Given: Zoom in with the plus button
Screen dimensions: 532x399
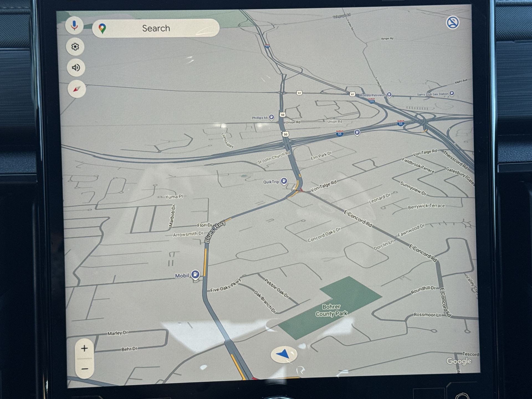Looking at the screenshot, I should click(x=85, y=348).
